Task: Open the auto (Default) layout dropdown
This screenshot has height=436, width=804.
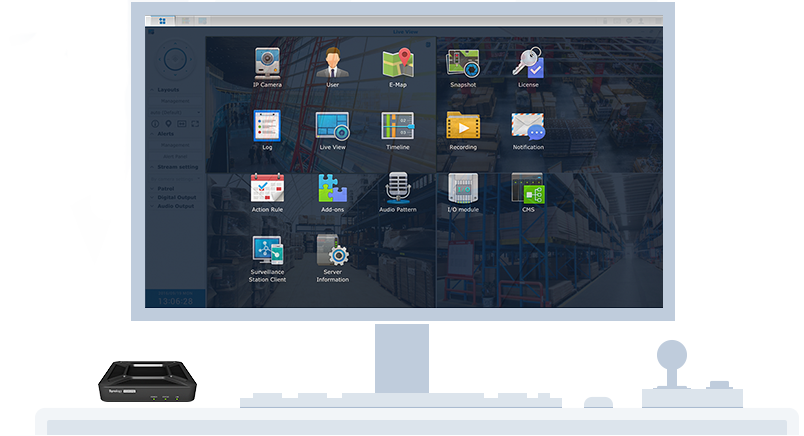Action: pos(175,112)
